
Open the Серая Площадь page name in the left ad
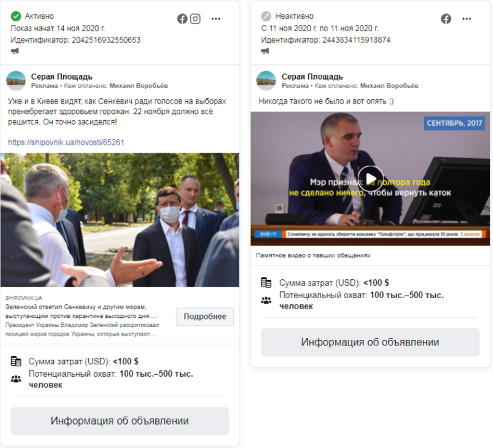[62, 76]
